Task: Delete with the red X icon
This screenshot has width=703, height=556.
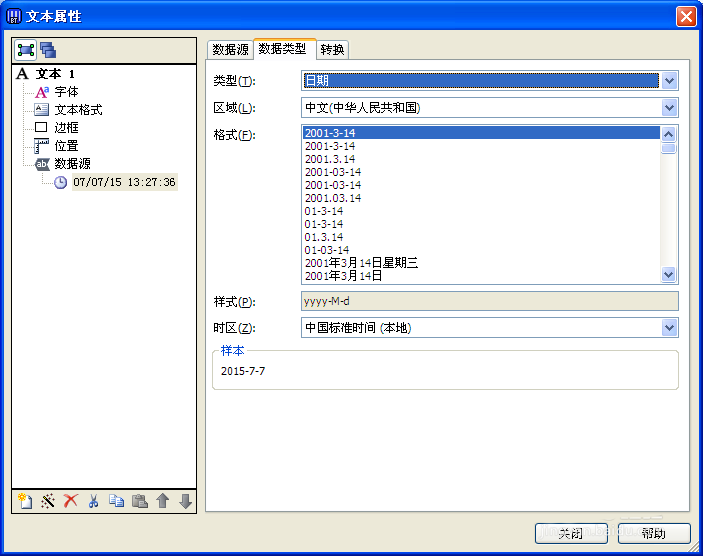Action: pyautogui.click(x=70, y=500)
